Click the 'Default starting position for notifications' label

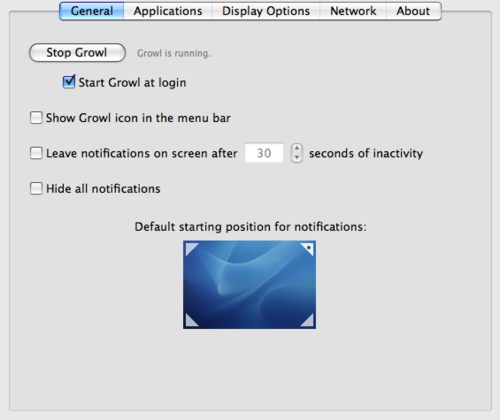point(250,227)
